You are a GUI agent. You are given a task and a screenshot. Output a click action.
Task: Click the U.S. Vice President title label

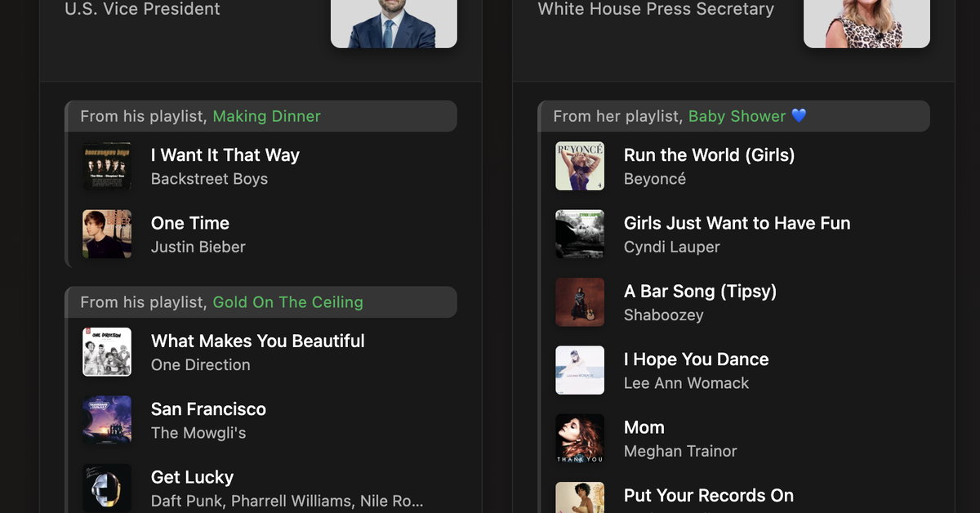tap(142, 9)
